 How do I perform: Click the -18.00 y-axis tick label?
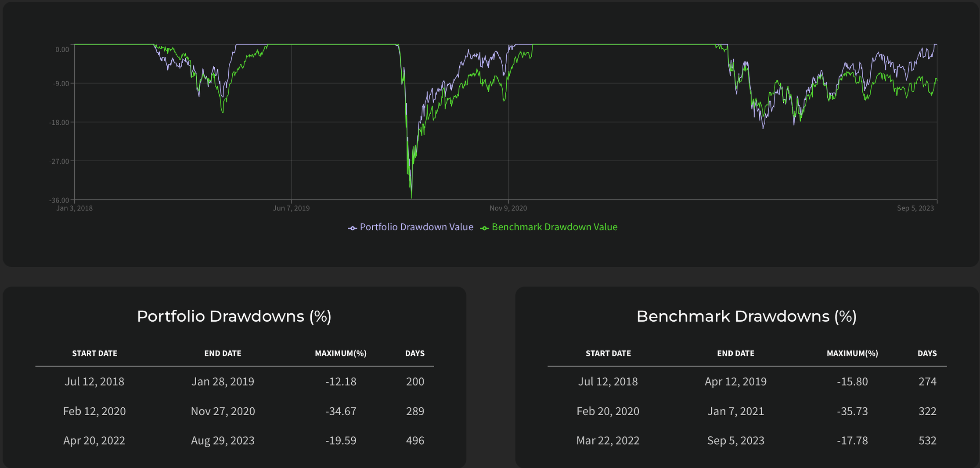(x=59, y=123)
